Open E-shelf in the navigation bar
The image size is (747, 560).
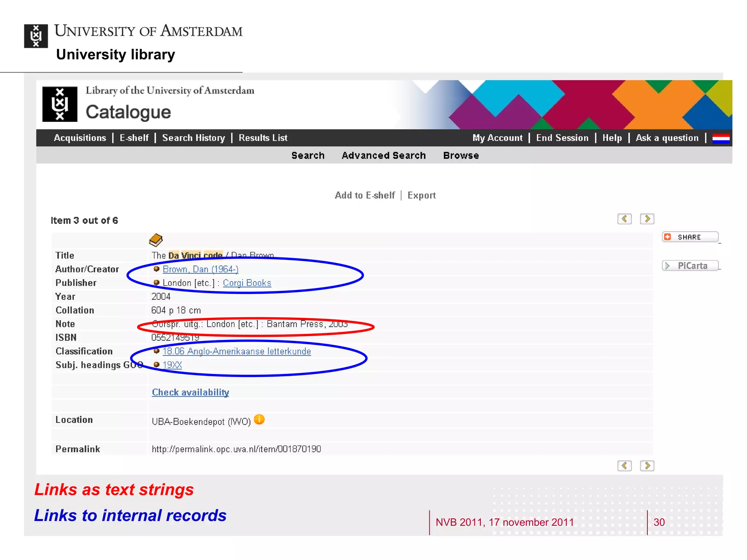coord(134,138)
